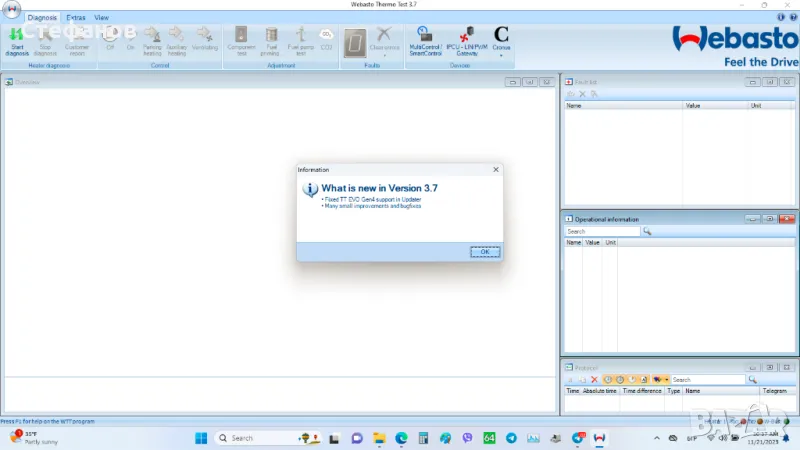
Task: Click Time difference column header in Protocol
Action: point(642,391)
